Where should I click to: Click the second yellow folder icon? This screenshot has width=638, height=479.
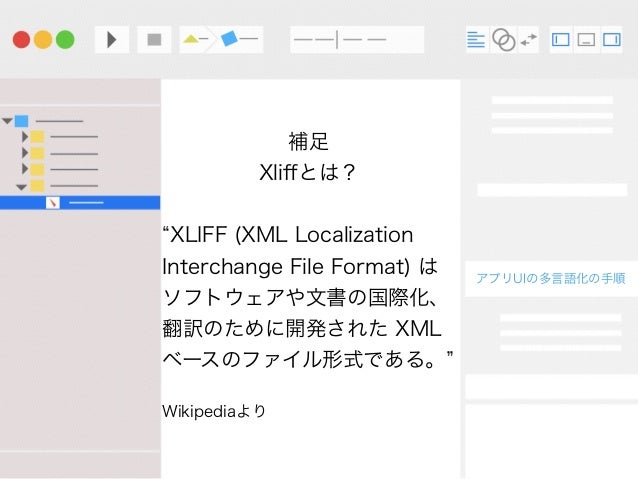tap(37, 153)
